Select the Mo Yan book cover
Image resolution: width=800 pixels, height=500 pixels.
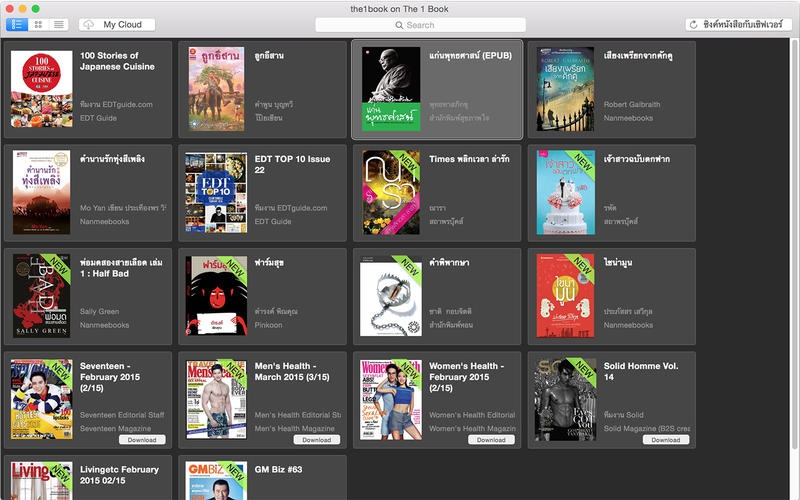coord(41,192)
